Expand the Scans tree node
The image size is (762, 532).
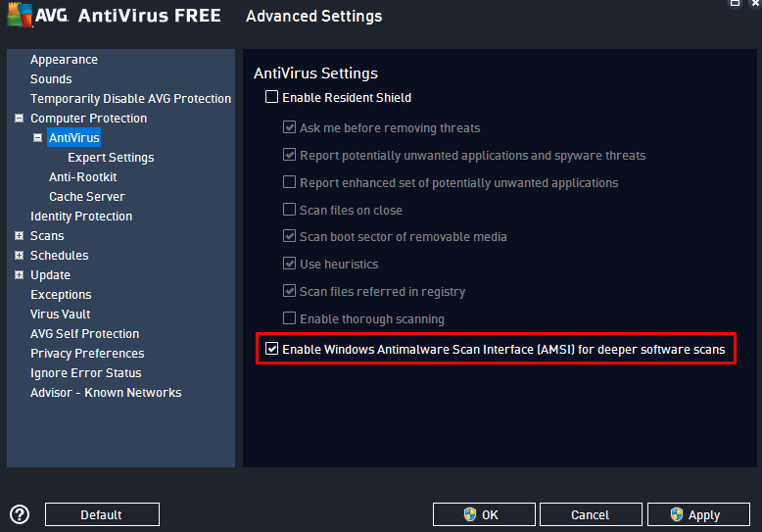[x=19, y=236]
